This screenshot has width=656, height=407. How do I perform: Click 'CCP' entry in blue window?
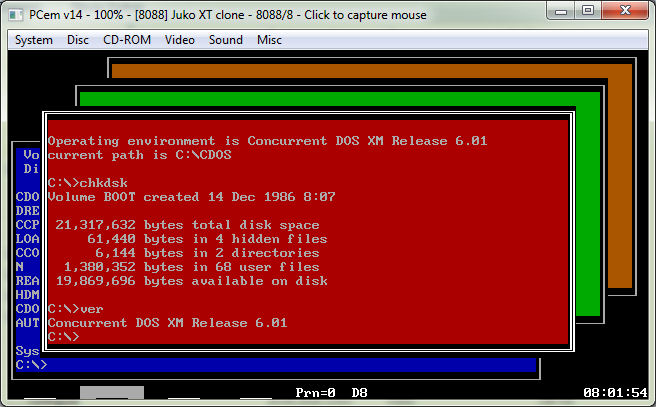click(27, 225)
